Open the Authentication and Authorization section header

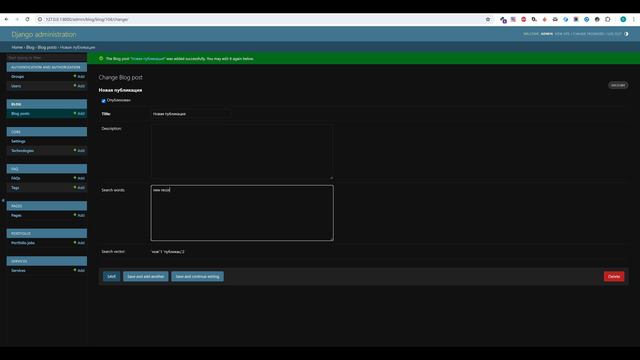click(46, 67)
